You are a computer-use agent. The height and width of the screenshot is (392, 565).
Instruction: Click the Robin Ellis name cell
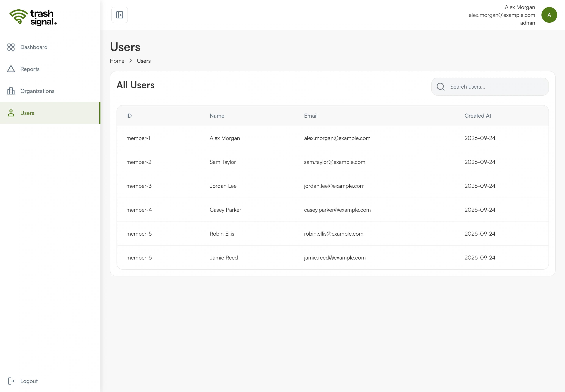(222, 234)
